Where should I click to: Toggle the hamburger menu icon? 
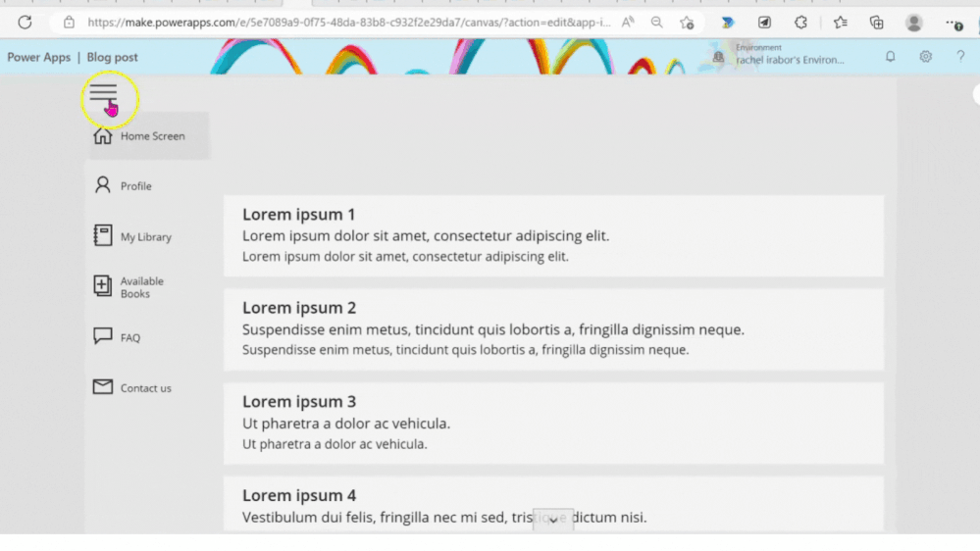(103, 94)
